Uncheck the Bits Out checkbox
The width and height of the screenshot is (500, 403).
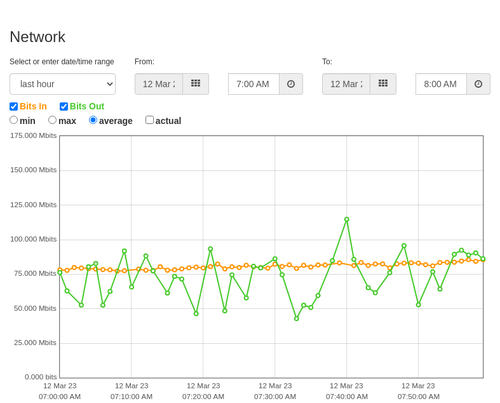pyautogui.click(x=64, y=107)
